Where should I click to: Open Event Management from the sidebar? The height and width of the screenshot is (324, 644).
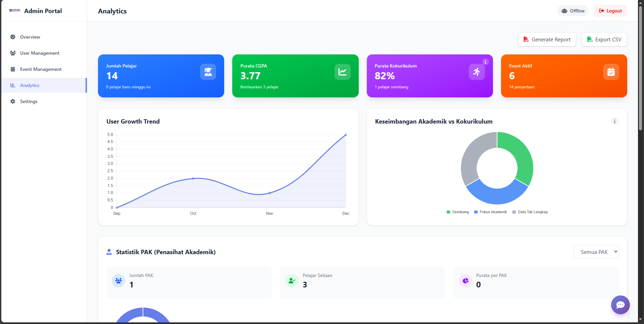pos(41,69)
